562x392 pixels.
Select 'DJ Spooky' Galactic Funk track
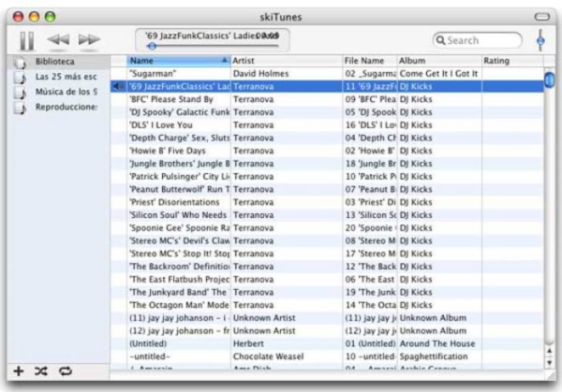click(179, 112)
